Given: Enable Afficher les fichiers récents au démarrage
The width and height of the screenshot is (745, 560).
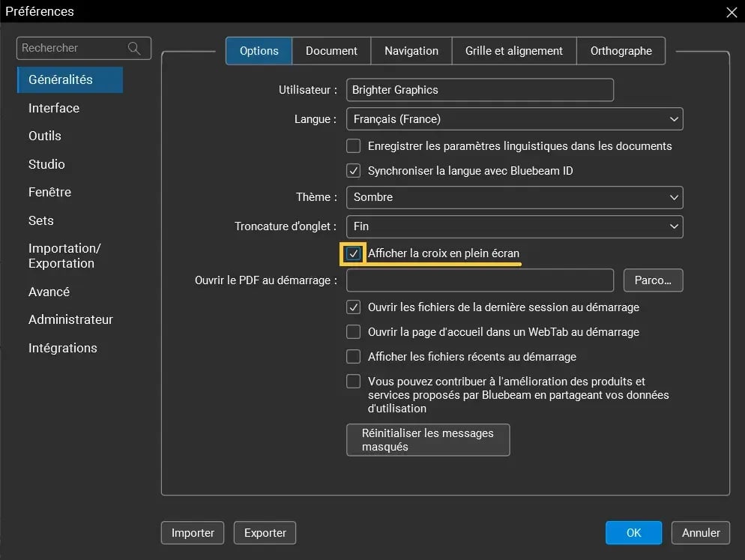Looking at the screenshot, I should [353, 356].
